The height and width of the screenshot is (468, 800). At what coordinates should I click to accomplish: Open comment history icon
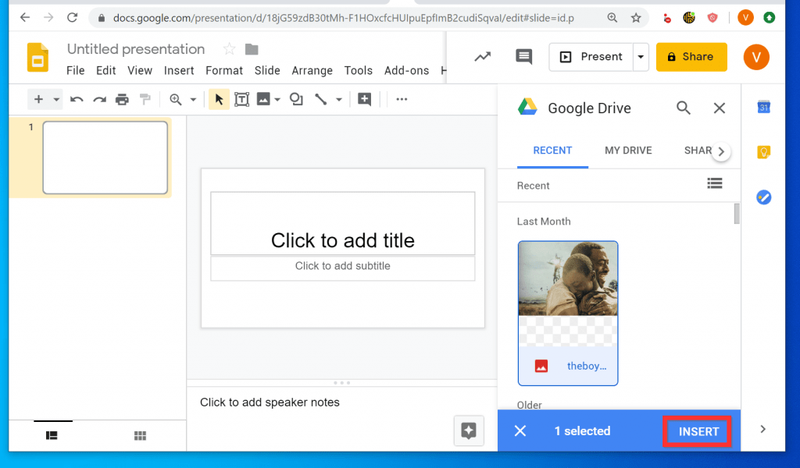pyautogui.click(x=523, y=57)
